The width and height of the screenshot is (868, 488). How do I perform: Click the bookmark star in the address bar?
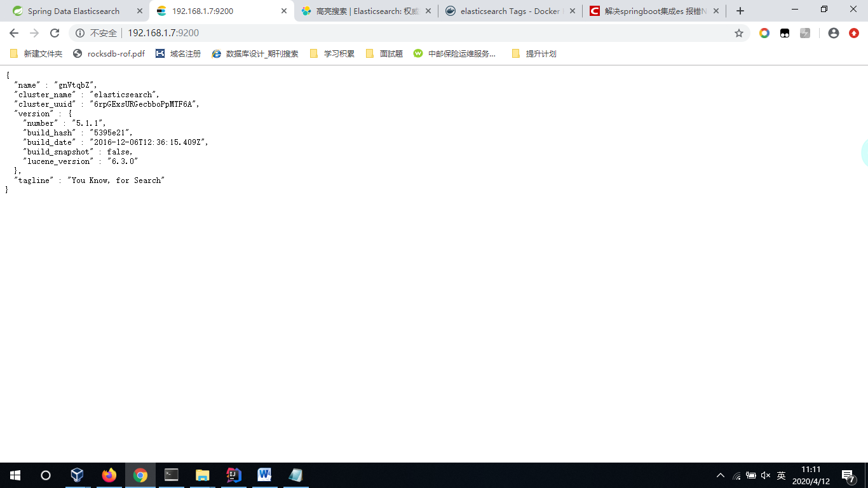[x=739, y=32]
